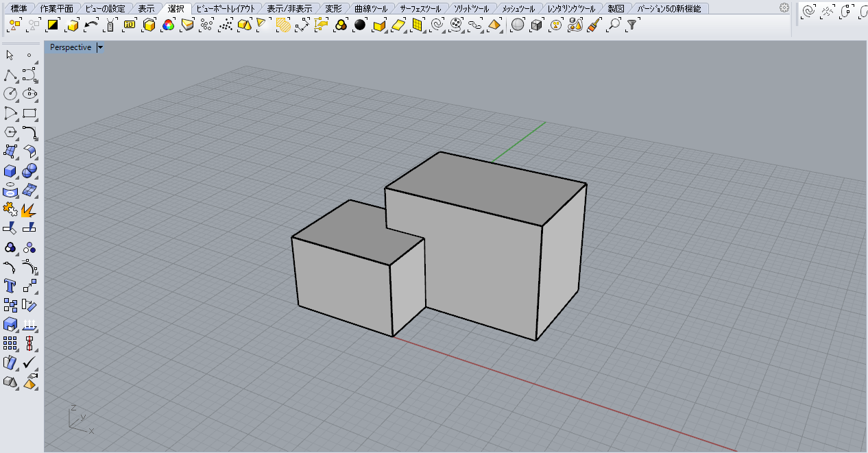Image resolution: width=868 pixels, height=453 pixels.
Task: Select the Text object T tool
Action: click(x=10, y=286)
